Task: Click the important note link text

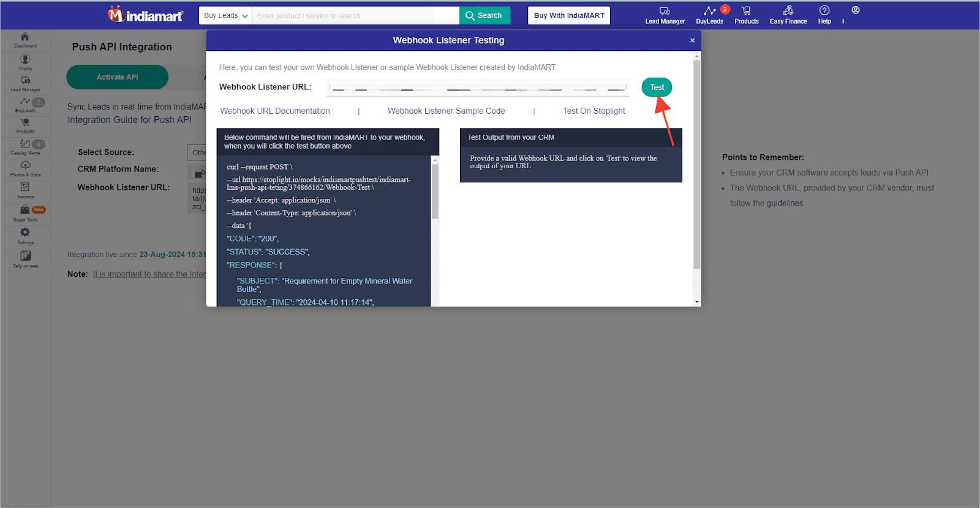Action: (x=149, y=274)
